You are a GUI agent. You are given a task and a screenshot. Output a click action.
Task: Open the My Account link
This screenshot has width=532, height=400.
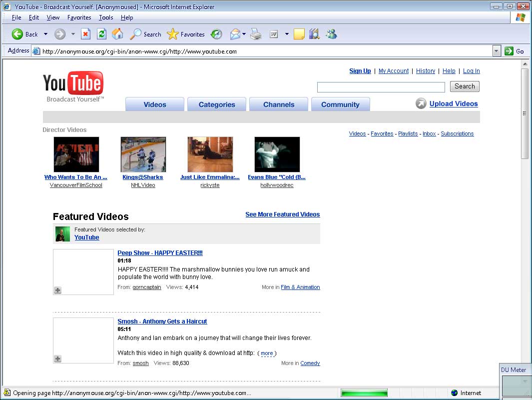394,70
